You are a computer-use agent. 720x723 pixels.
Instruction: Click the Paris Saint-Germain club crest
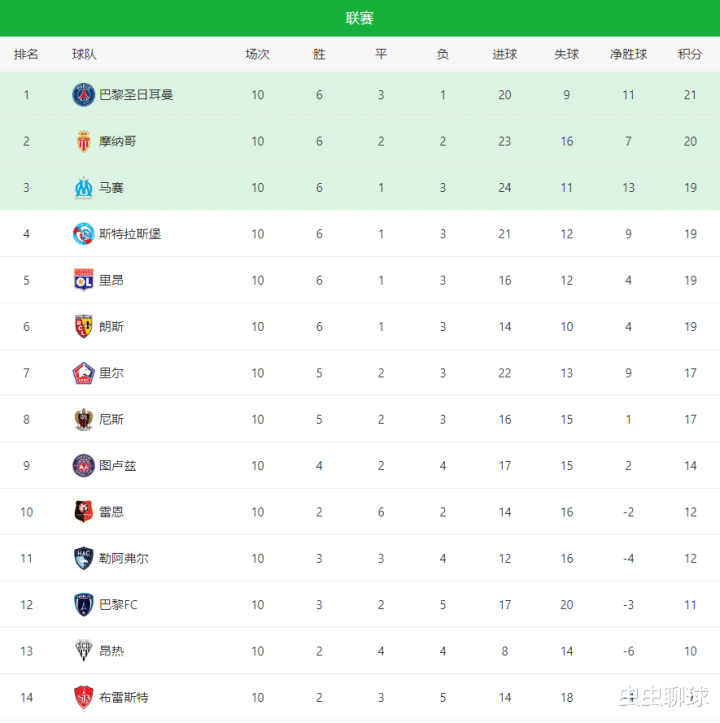pyautogui.click(x=84, y=95)
